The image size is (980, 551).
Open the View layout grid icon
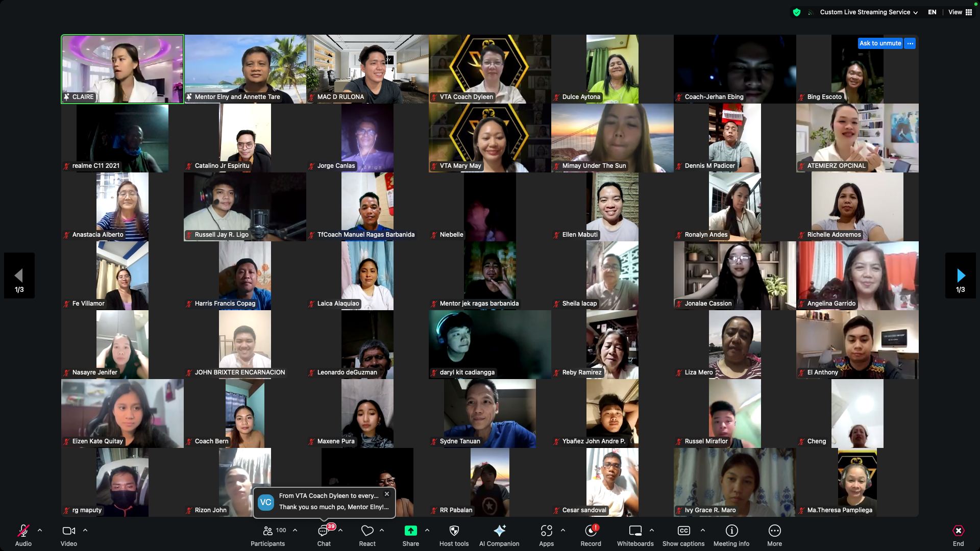(x=968, y=12)
